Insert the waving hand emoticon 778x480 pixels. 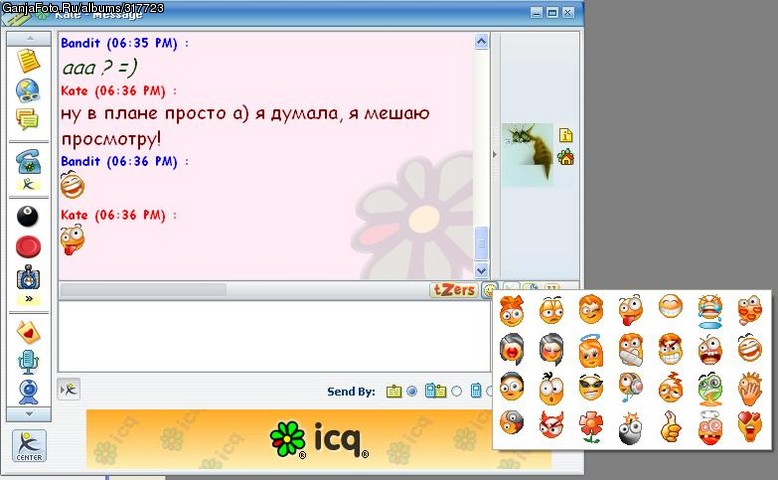pyautogui.click(x=749, y=388)
